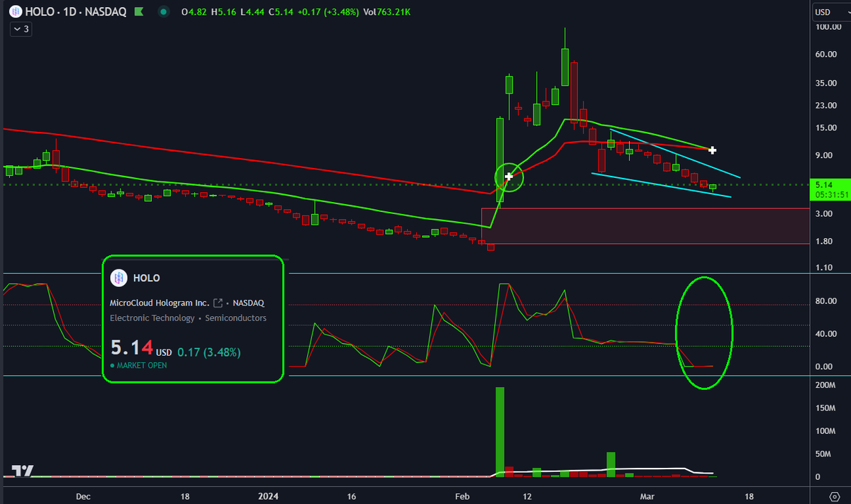
Task: Click the Semiconductors industry text
Action: [x=236, y=318]
